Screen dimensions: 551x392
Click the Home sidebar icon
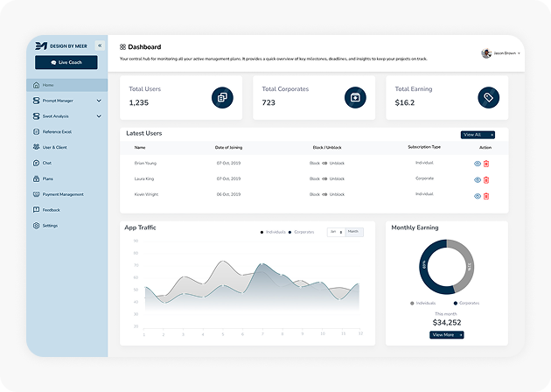pyautogui.click(x=36, y=85)
